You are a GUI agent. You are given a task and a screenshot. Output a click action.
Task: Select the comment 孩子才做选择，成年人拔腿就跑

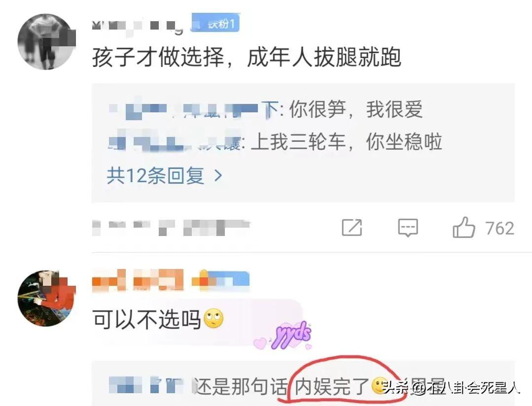point(247,57)
